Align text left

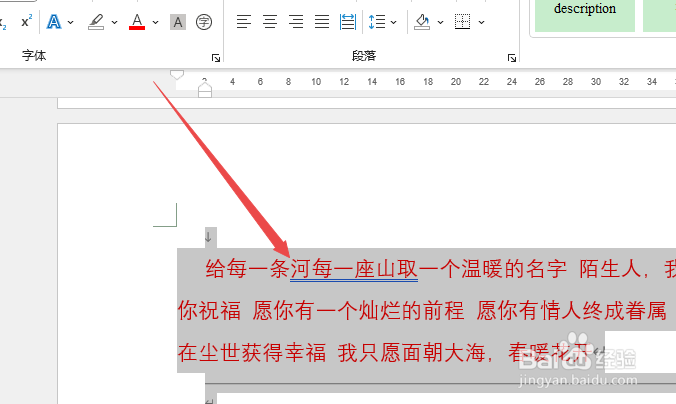244,22
